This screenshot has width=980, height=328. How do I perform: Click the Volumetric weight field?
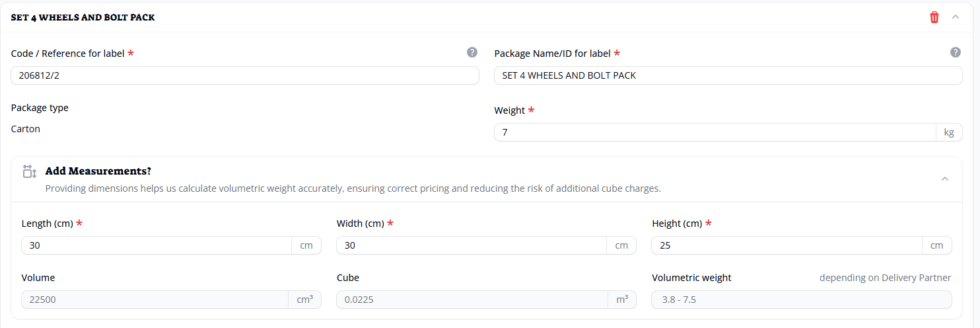click(801, 300)
